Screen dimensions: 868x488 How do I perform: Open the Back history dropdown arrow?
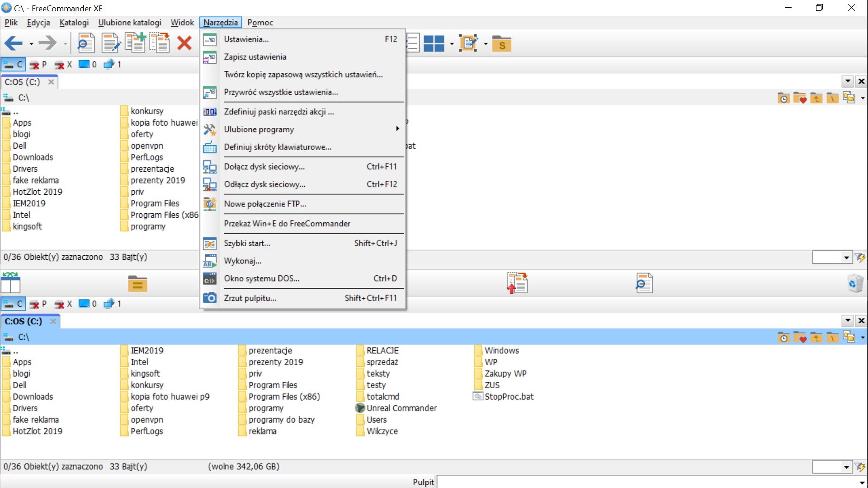31,44
